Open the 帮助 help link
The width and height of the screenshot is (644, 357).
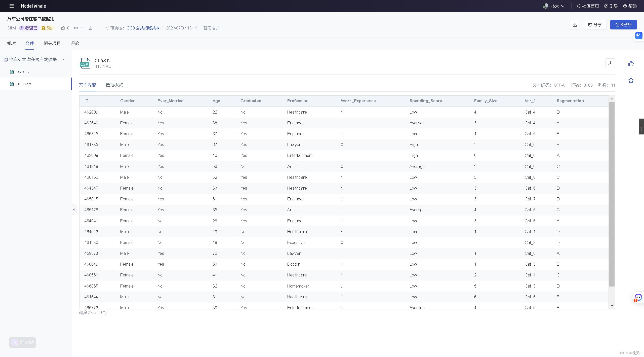[x=630, y=6]
